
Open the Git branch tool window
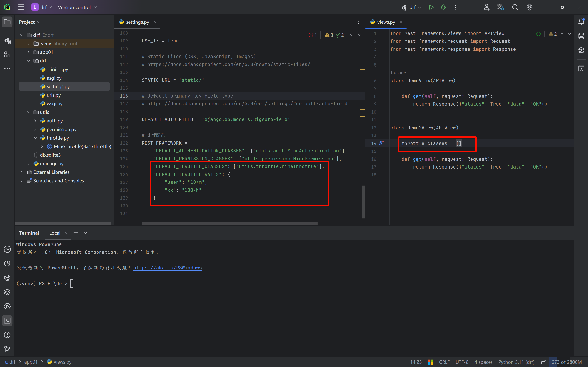click(7, 349)
